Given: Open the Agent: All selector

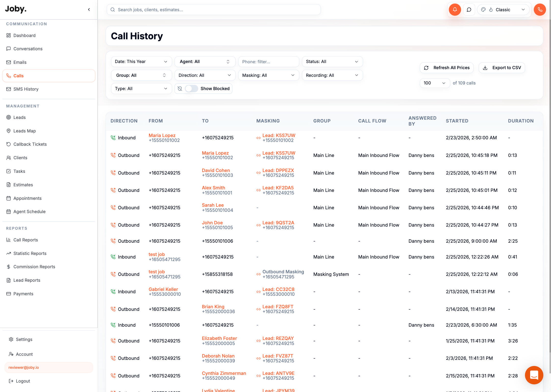Looking at the screenshot, I should tap(205, 62).
